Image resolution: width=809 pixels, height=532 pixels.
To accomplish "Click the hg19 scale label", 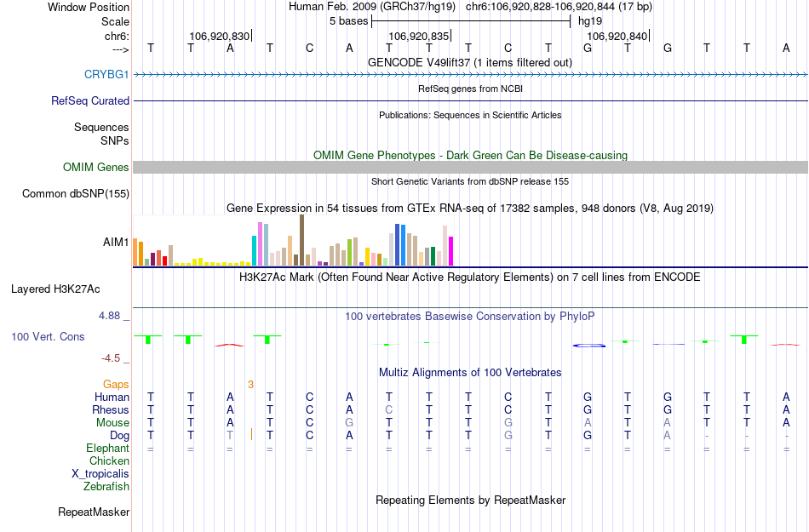I will tap(590, 21).
